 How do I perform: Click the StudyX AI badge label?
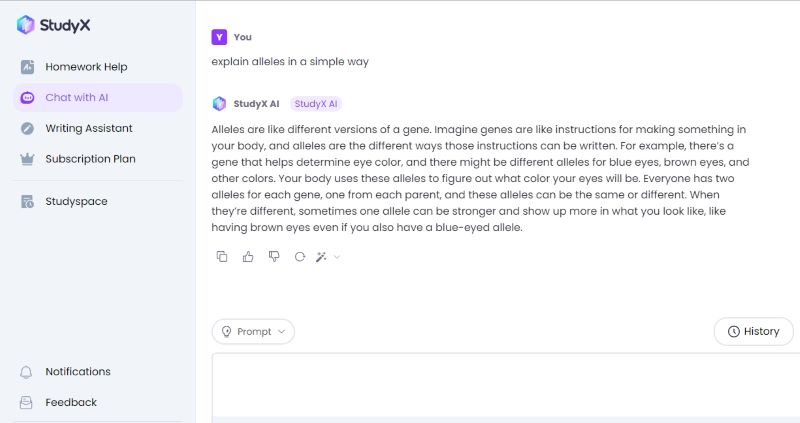click(316, 103)
